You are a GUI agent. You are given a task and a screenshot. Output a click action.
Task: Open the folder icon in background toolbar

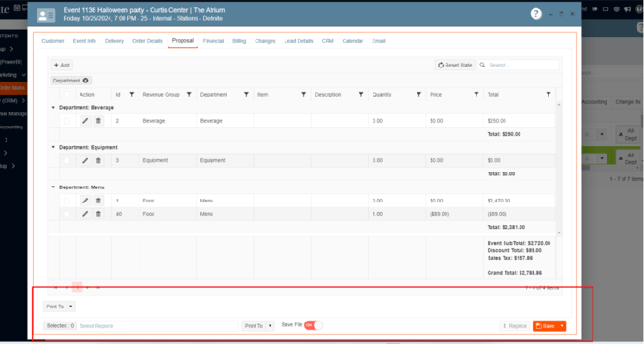(x=606, y=9)
